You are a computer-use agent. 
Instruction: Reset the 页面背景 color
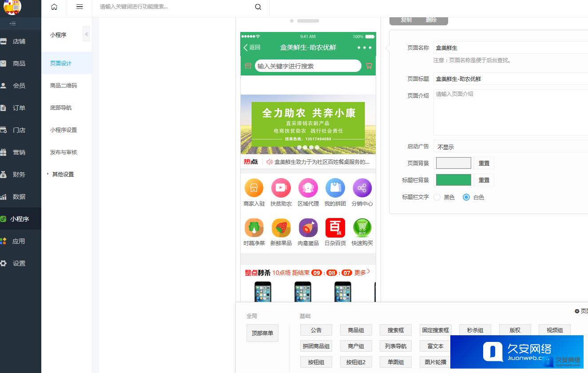(x=484, y=163)
